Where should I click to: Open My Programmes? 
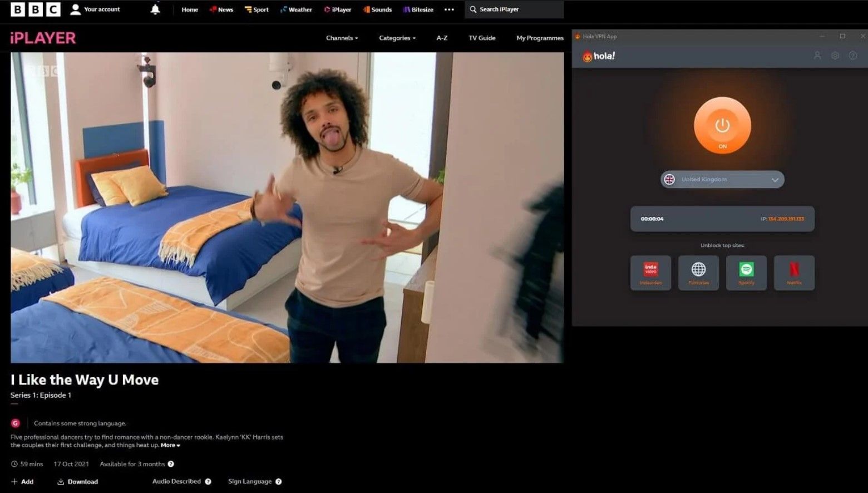pos(540,38)
